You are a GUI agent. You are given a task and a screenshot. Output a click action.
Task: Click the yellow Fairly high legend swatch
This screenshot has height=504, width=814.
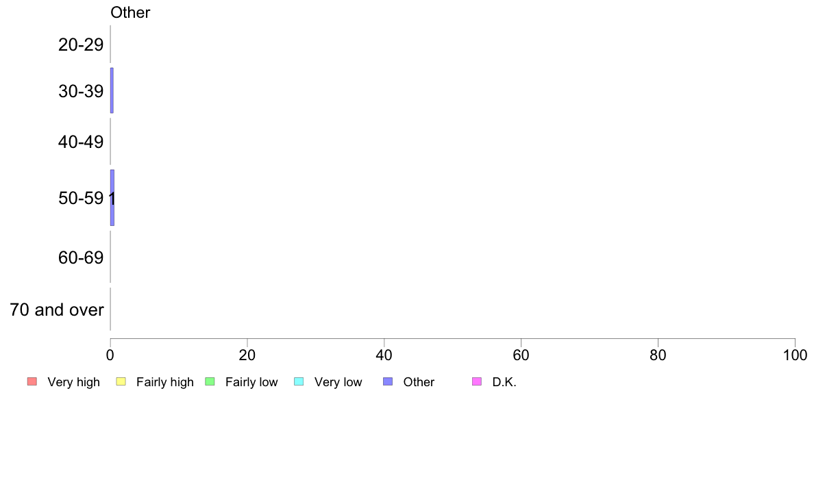click(121, 381)
